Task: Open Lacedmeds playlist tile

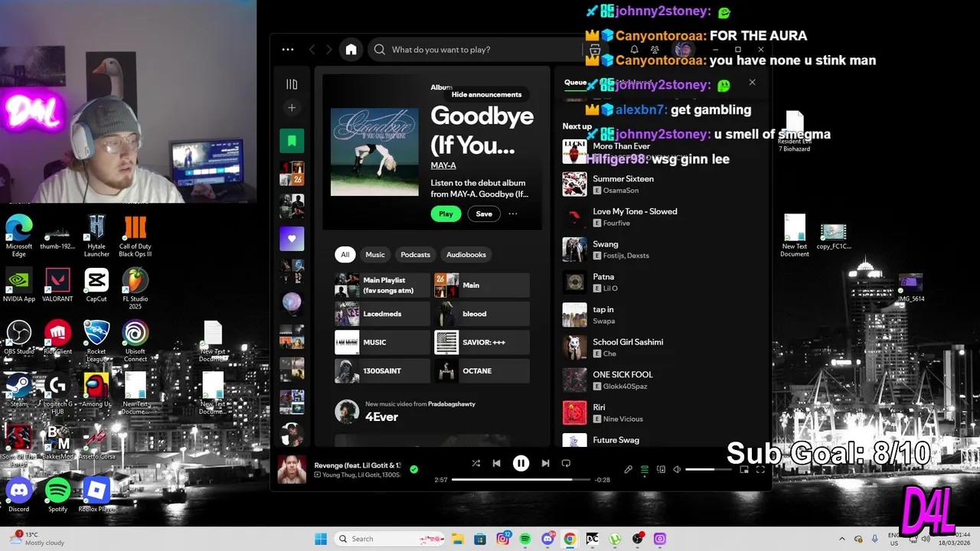Action: 382,314
